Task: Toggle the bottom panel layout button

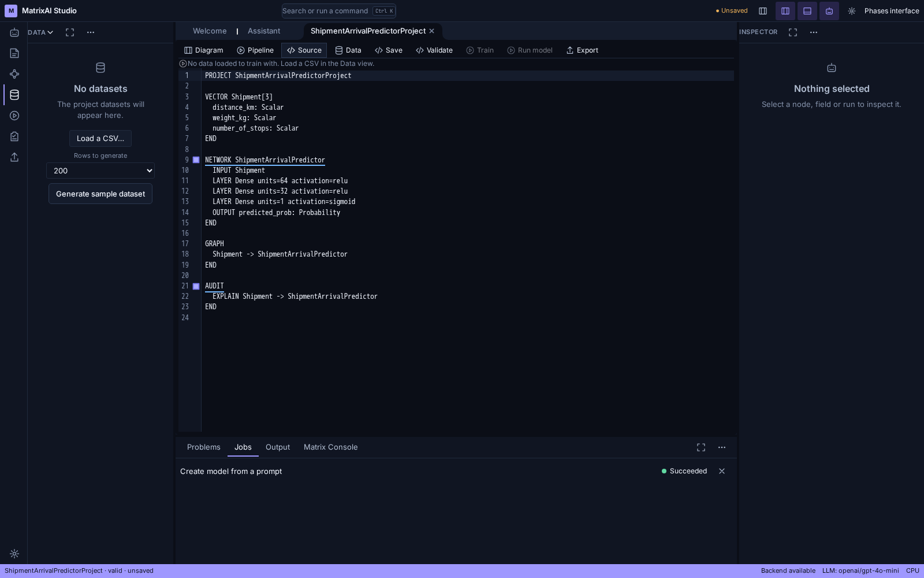Action: [807, 11]
